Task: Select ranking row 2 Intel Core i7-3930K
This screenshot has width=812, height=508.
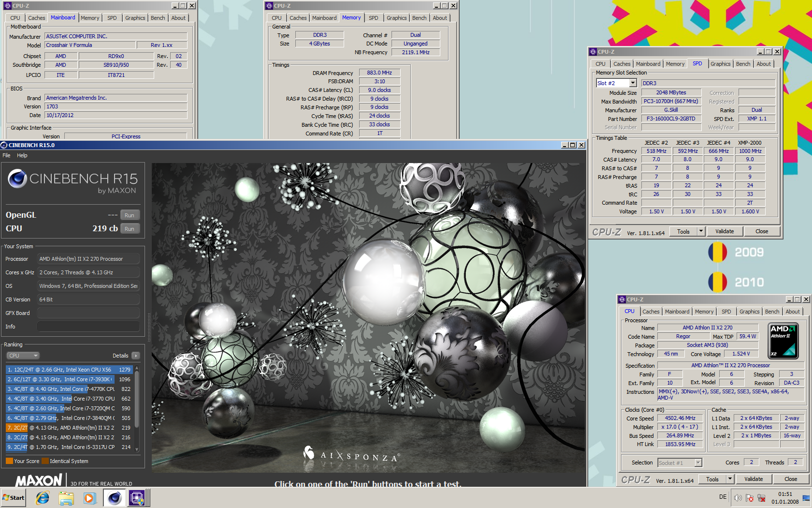Action: (70, 379)
